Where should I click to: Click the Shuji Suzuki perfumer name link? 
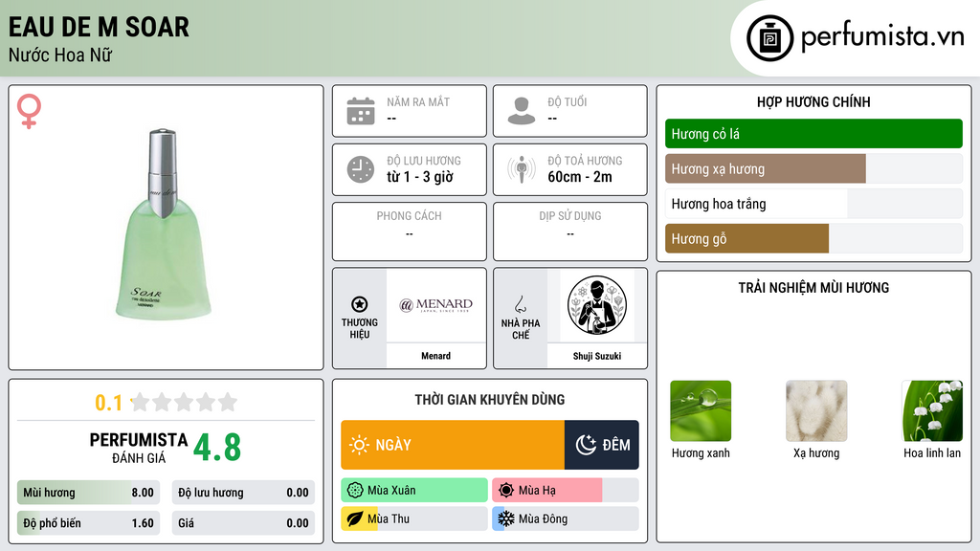coord(597,356)
